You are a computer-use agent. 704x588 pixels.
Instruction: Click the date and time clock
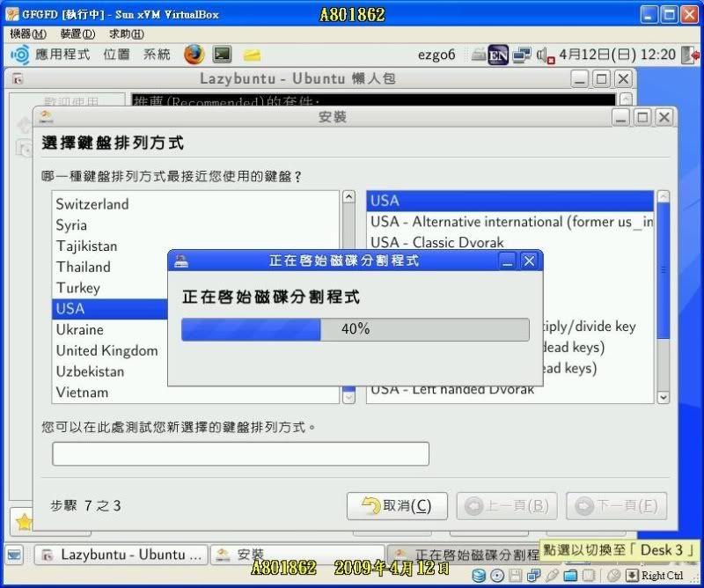pos(617,55)
